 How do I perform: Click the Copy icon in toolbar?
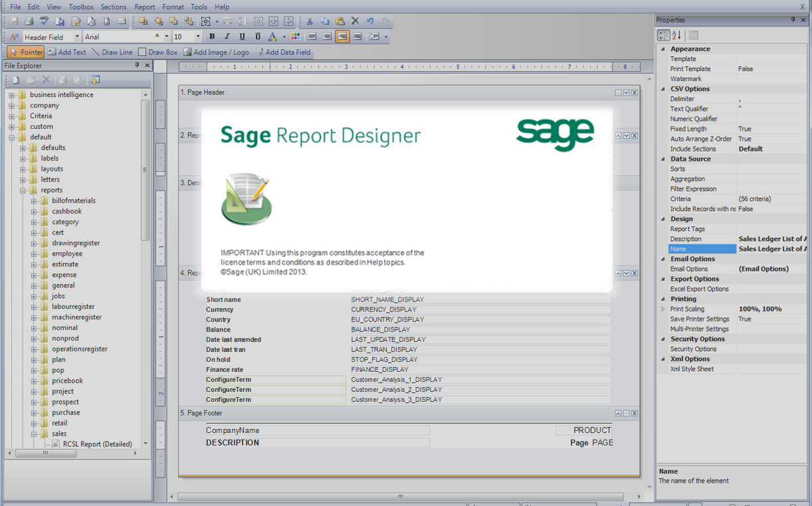[x=325, y=21]
